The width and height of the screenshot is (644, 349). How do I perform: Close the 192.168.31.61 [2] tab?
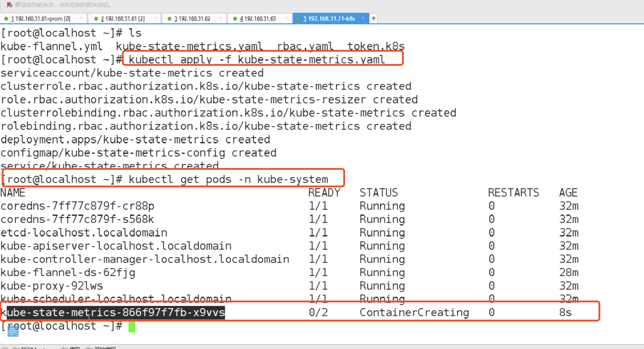click(156, 19)
